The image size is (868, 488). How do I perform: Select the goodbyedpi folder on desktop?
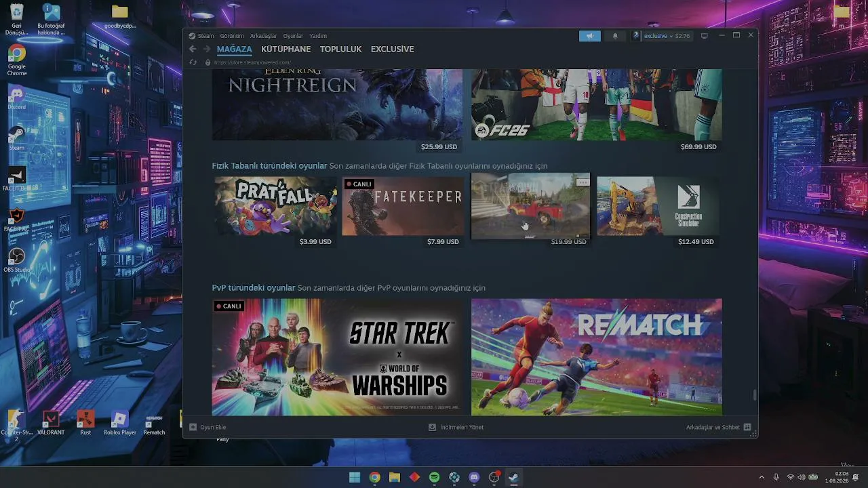click(120, 17)
